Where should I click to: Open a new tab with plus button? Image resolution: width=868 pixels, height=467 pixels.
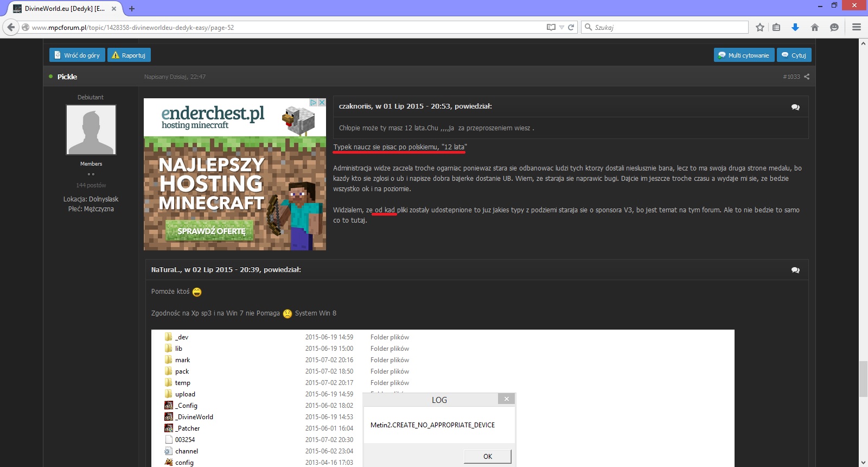tap(132, 9)
